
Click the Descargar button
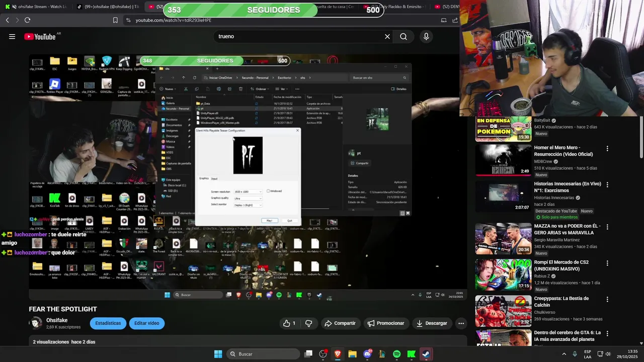[432, 323]
